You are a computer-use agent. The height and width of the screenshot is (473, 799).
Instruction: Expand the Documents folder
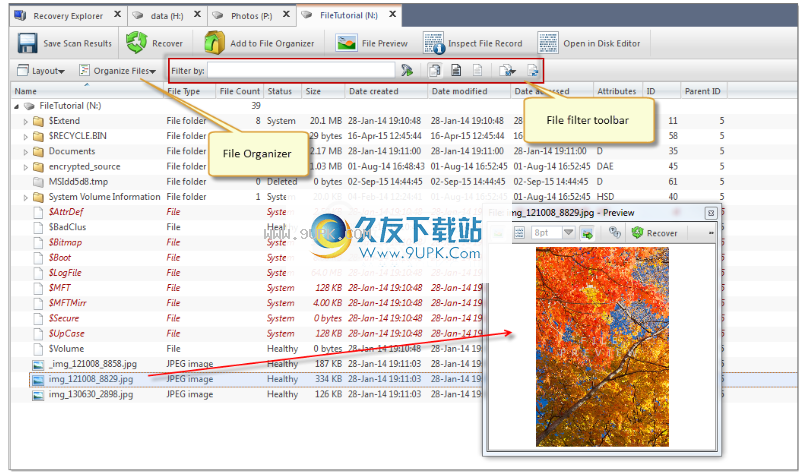click(x=25, y=152)
